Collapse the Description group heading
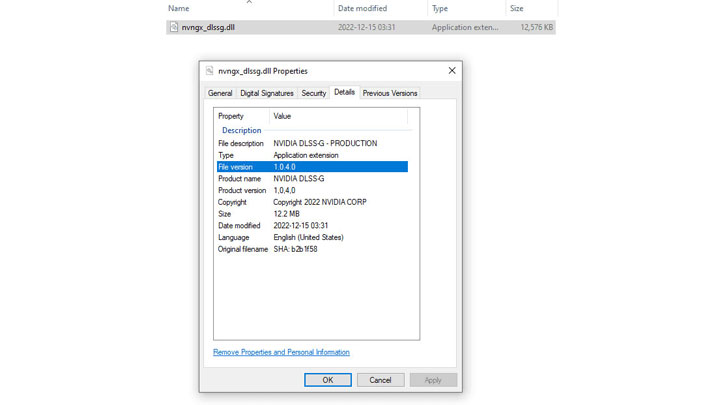 click(242, 130)
